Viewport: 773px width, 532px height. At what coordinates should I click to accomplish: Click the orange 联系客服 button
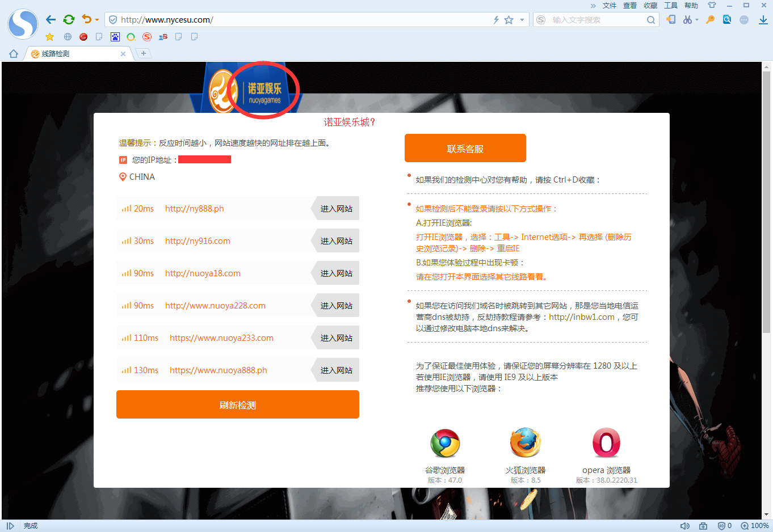click(x=465, y=149)
